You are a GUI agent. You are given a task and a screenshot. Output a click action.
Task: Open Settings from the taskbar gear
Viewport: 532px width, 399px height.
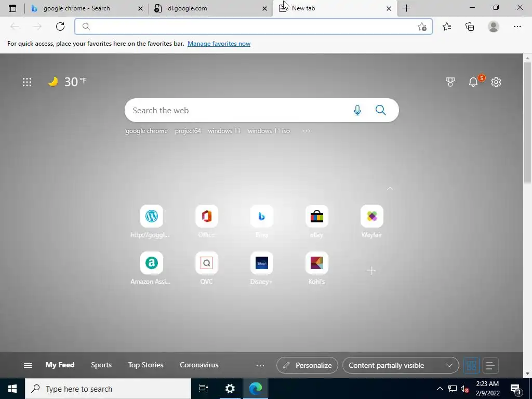230,389
